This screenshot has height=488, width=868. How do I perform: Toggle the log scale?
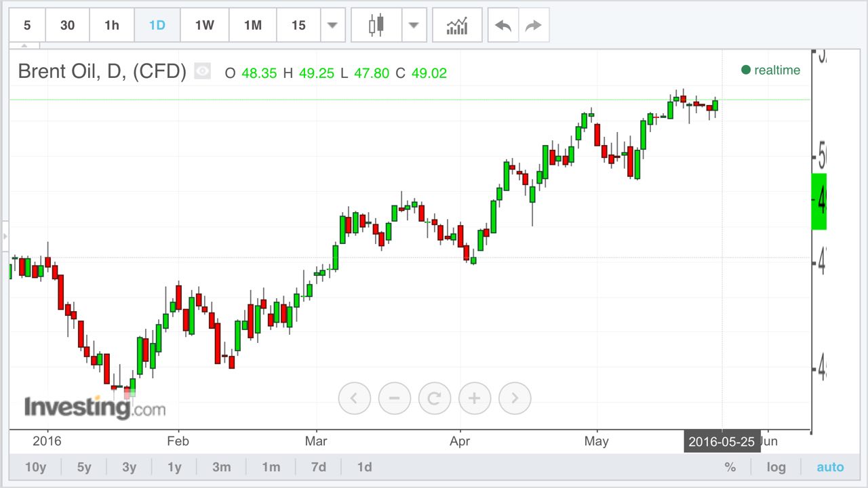776,467
